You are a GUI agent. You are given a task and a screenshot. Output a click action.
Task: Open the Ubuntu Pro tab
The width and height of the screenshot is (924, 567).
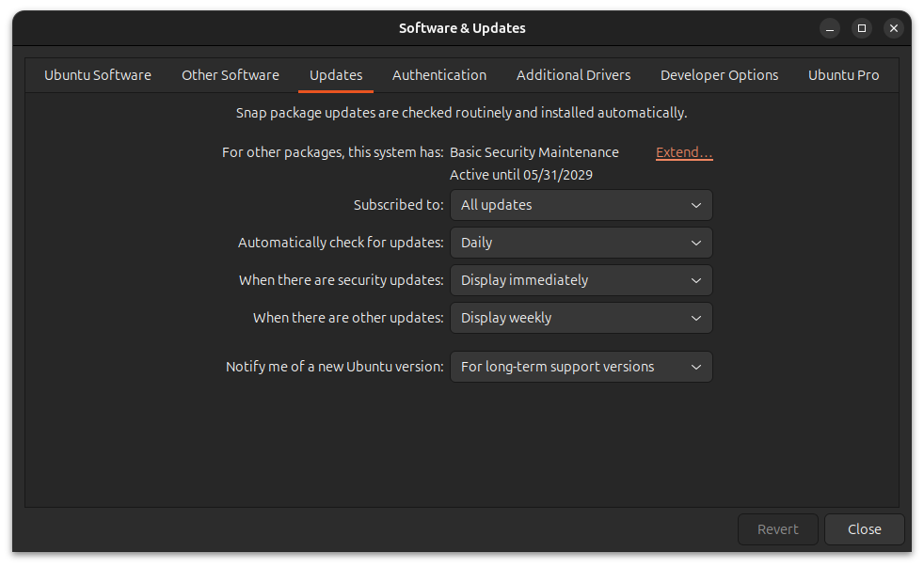point(843,75)
